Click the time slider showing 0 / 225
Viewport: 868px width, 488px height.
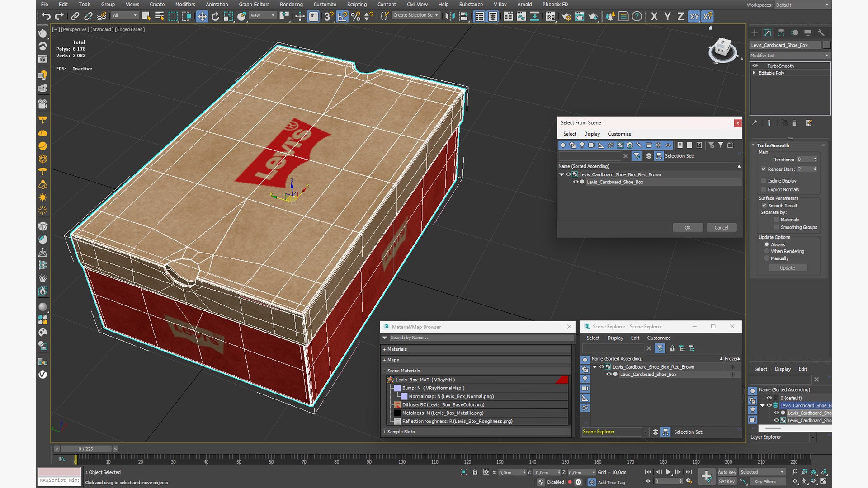coord(85,449)
